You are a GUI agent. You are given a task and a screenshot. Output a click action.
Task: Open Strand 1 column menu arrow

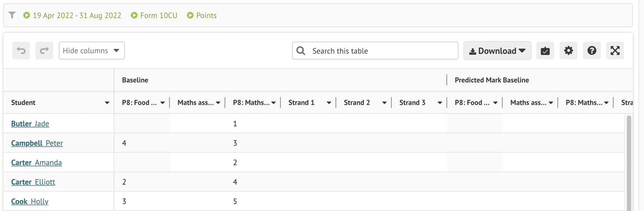329,103
